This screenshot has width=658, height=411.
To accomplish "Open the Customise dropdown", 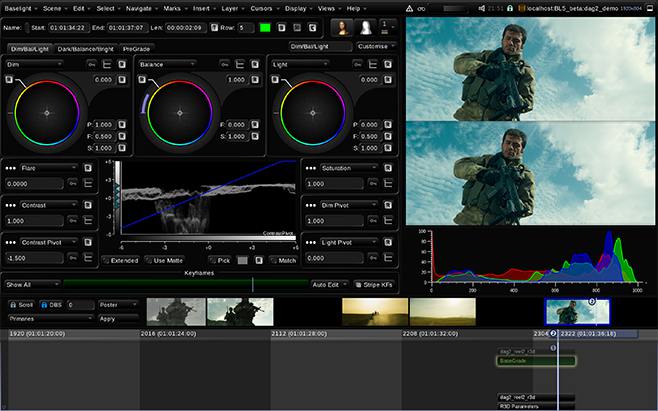I will (x=376, y=46).
